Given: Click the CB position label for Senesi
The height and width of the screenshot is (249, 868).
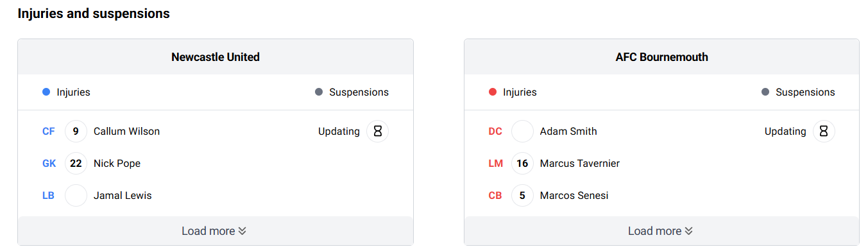Looking at the screenshot, I should click(495, 195).
